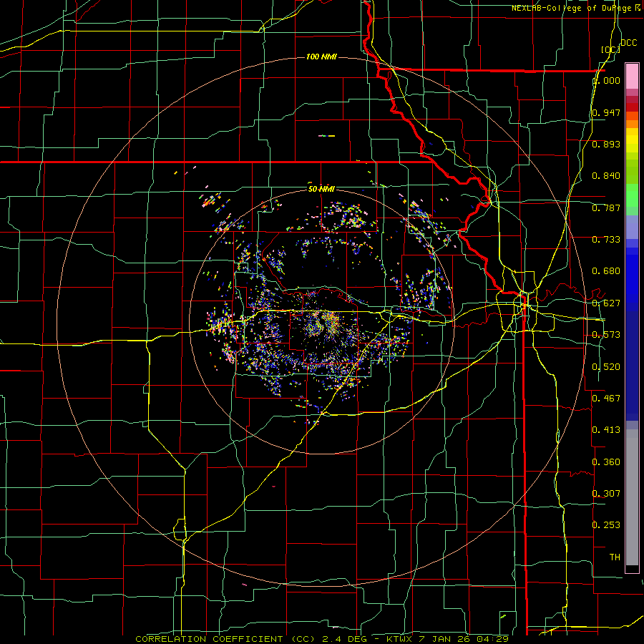644x644 pixels.
Task: Click the 0.467 legend value
Action: click(606, 398)
